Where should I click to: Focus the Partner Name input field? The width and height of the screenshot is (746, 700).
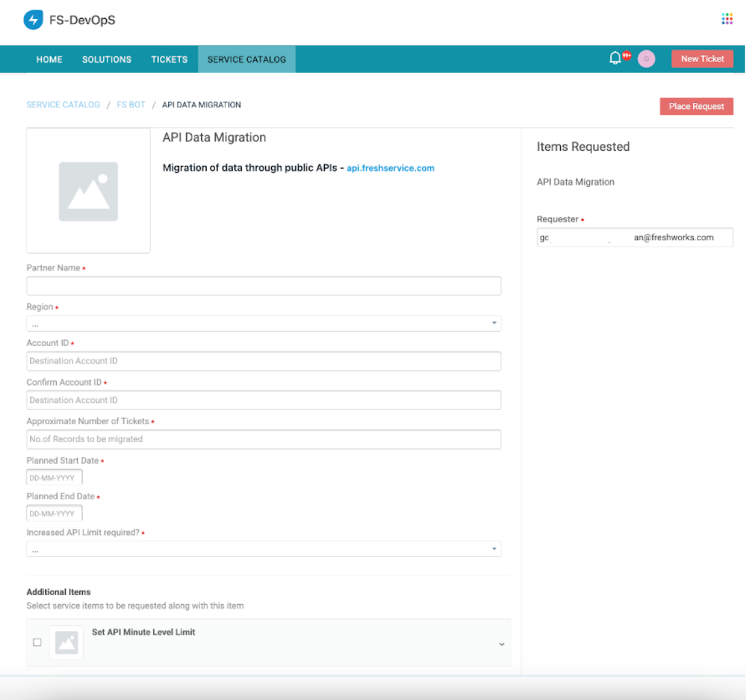click(x=263, y=286)
